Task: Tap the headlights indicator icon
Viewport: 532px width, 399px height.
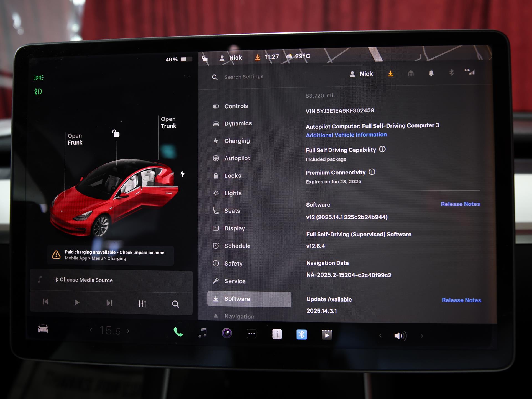Action: [x=38, y=78]
